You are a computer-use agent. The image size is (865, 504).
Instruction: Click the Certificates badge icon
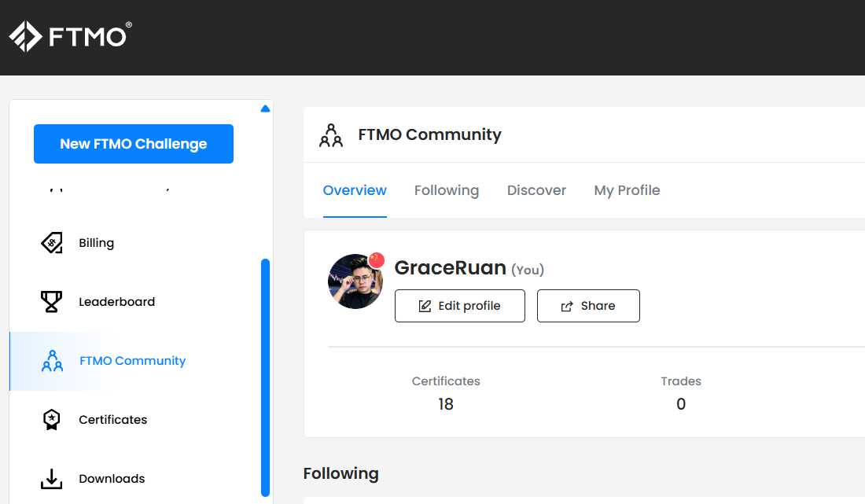coord(51,420)
